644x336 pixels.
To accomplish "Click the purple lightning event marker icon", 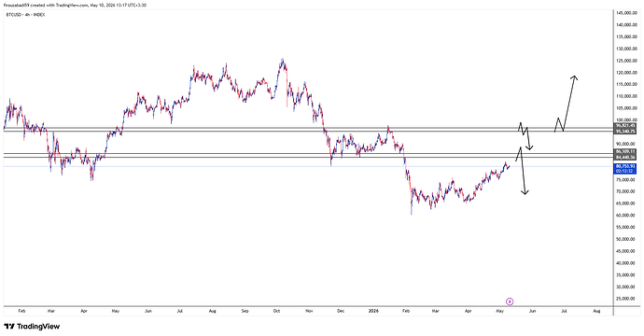I will [510, 301].
